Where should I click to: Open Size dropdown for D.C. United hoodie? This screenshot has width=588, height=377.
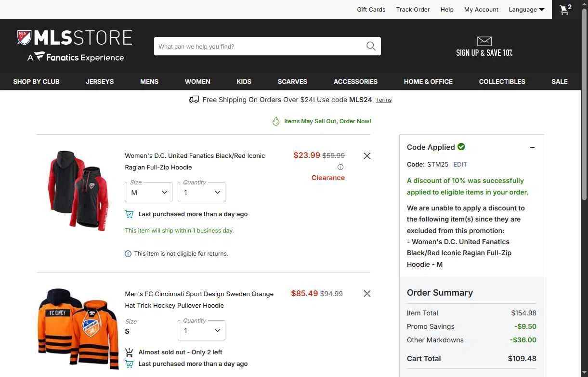click(149, 192)
